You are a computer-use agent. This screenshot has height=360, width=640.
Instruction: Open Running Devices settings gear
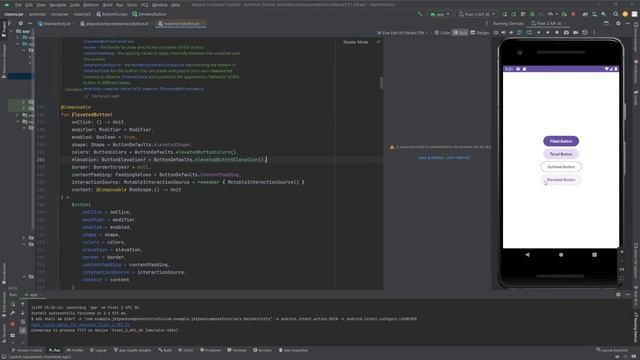(618, 24)
